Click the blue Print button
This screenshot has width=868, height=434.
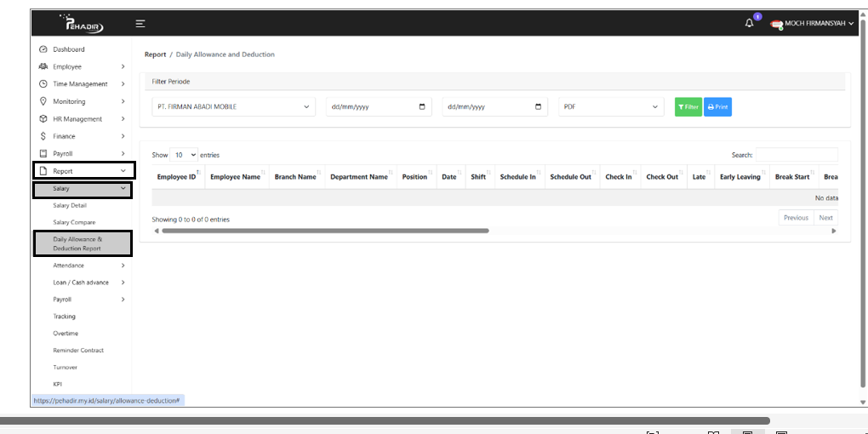coord(718,107)
